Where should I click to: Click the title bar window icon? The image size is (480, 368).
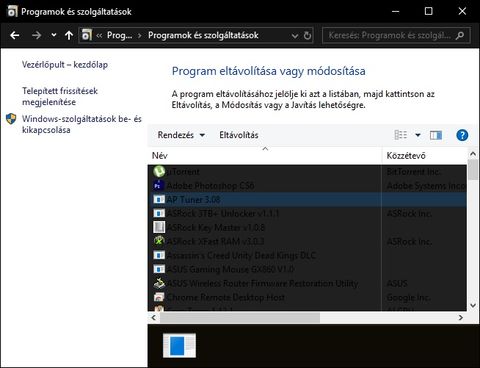[12, 12]
